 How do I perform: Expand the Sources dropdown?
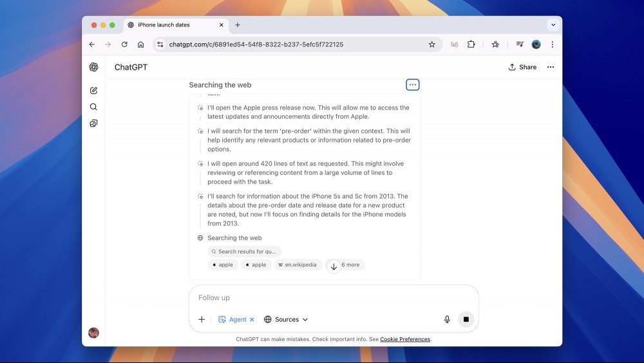pos(286,319)
